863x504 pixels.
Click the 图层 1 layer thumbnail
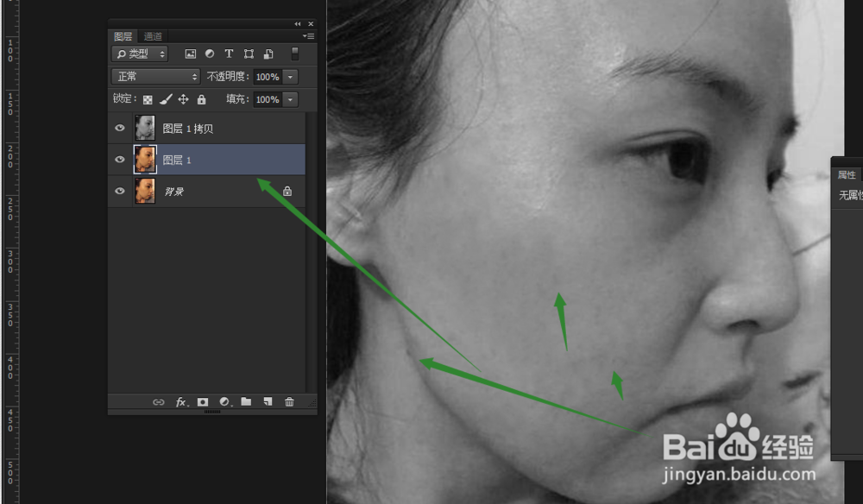pyautogui.click(x=145, y=160)
